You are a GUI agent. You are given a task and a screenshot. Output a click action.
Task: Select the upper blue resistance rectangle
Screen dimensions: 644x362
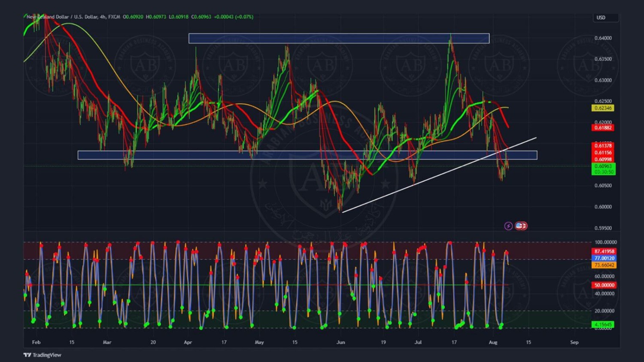tap(338, 39)
